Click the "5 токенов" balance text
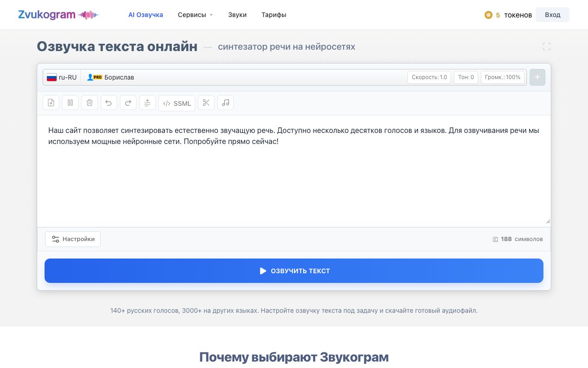588x368 pixels. point(514,15)
